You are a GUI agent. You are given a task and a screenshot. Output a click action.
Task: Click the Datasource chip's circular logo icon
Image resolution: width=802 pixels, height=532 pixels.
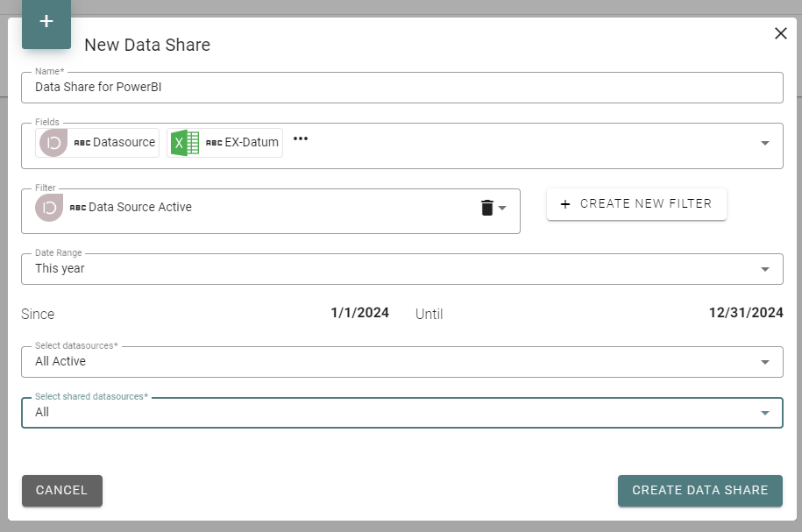pyautogui.click(x=53, y=142)
